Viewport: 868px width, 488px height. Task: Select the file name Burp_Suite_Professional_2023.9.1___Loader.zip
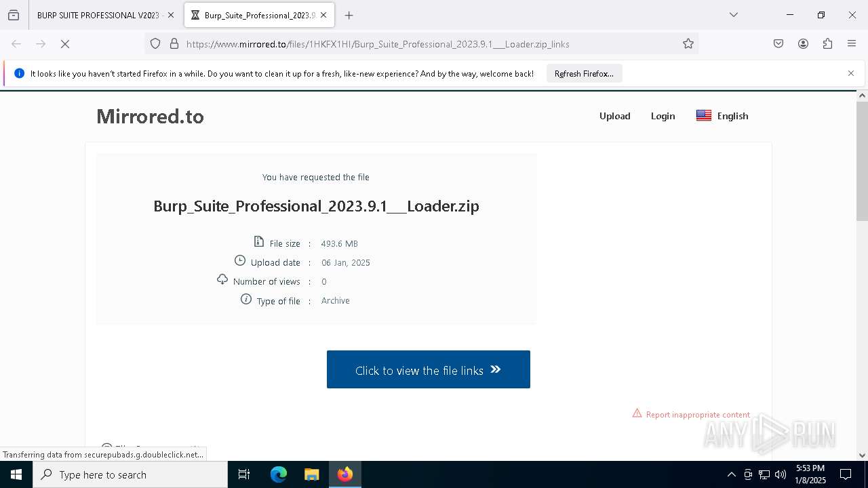pyautogui.click(x=316, y=206)
